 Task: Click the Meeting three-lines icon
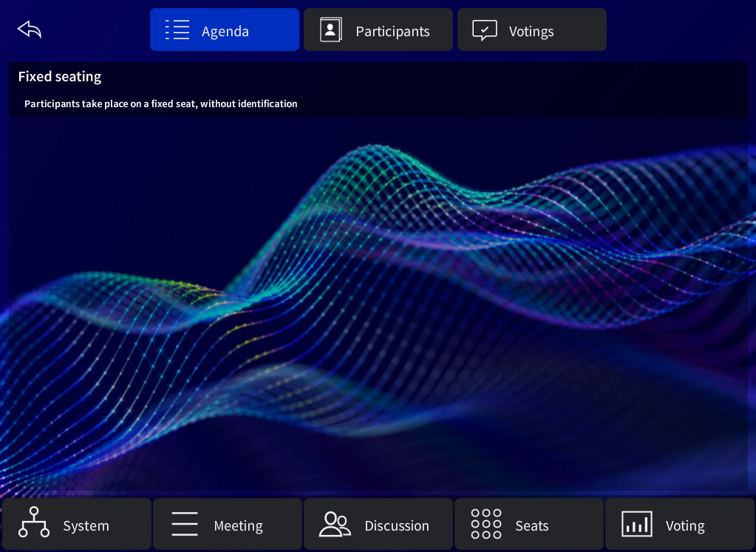pos(185,524)
